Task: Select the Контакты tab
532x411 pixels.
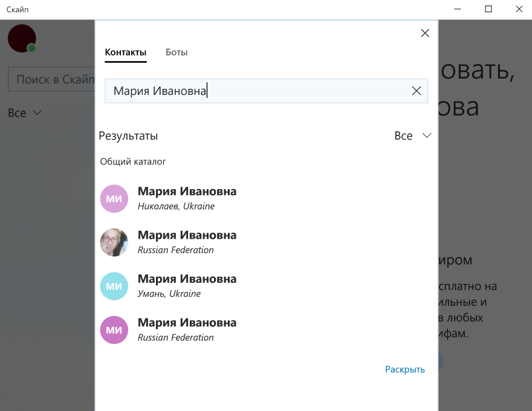Action: tap(126, 52)
